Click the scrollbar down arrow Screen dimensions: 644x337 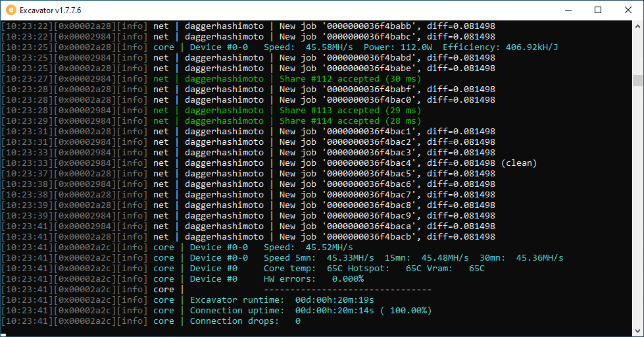(637, 331)
